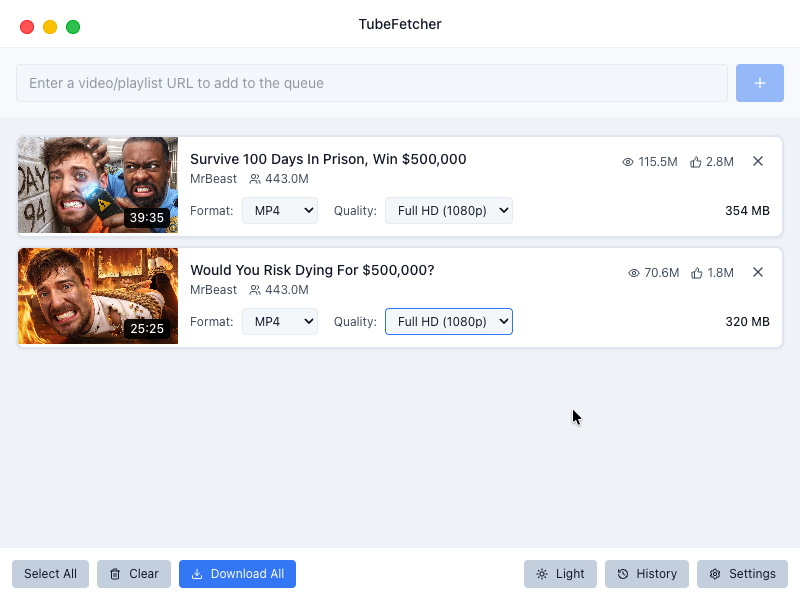Viewport: 800px width, 600px height.
Task: Change the second video's format dropdown
Action: 280,321
